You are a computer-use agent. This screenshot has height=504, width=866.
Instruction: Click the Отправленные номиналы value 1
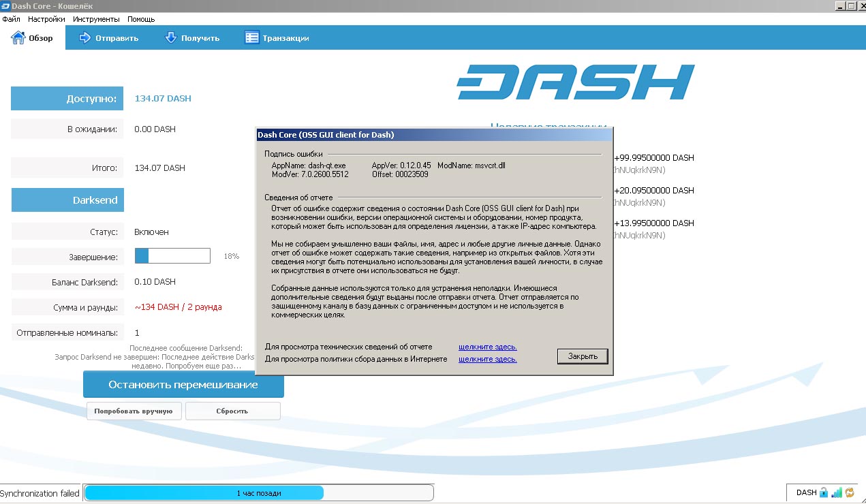pyautogui.click(x=137, y=333)
